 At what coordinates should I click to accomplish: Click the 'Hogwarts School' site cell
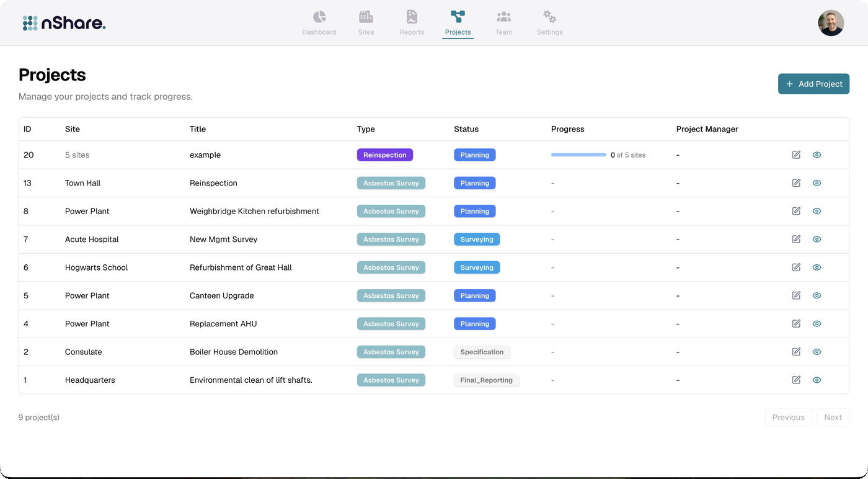[96, 267]
